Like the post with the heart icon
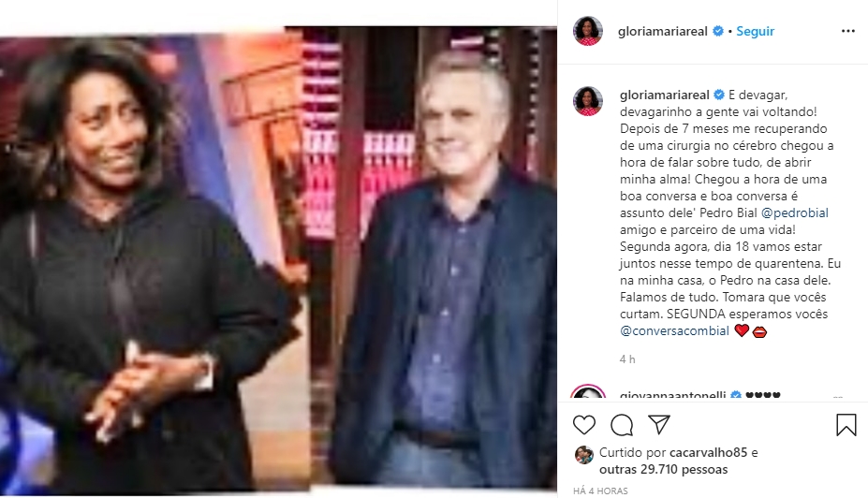The width and height of the screenshot is (868, 498). [584, 425]
